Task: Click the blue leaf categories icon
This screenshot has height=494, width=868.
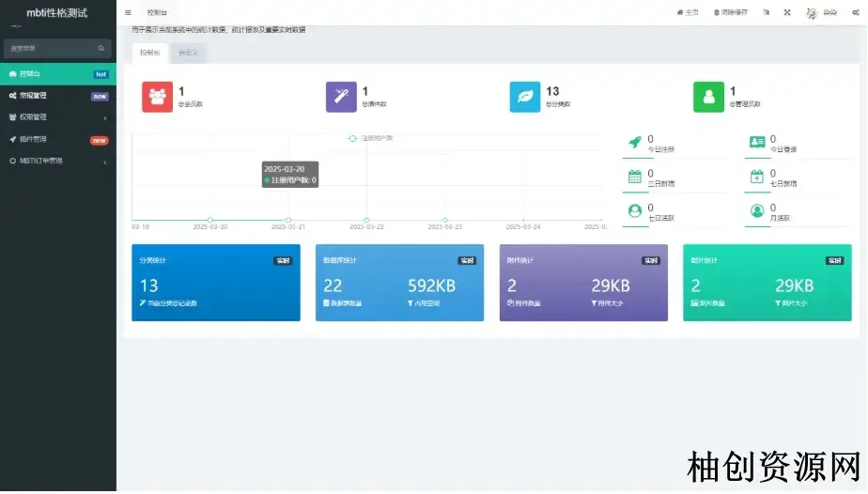Action: 525,97
